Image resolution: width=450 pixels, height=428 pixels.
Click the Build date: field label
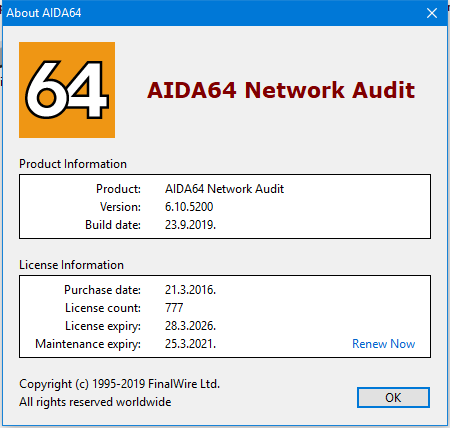(113, 225)
